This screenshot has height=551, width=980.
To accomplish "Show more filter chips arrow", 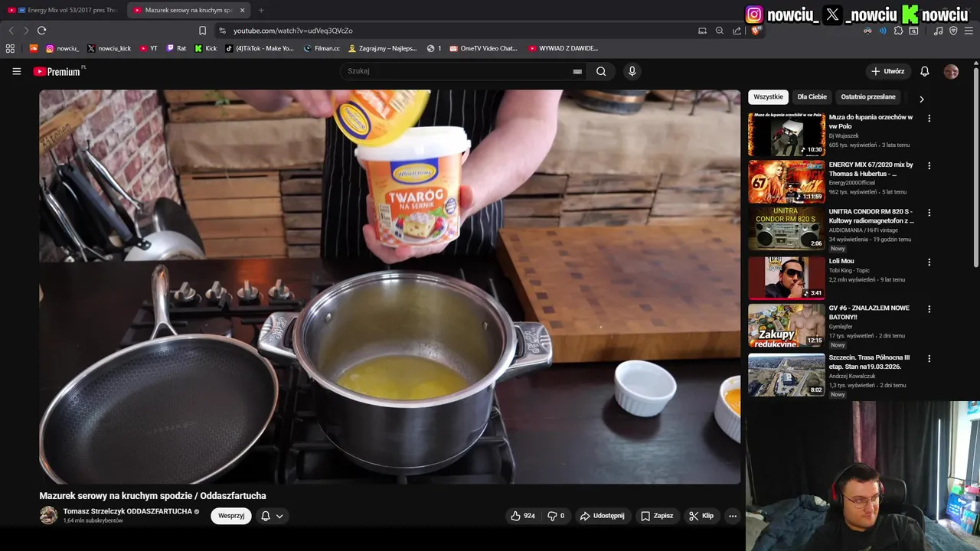I will pyautogui.click(x=921, y=99).
